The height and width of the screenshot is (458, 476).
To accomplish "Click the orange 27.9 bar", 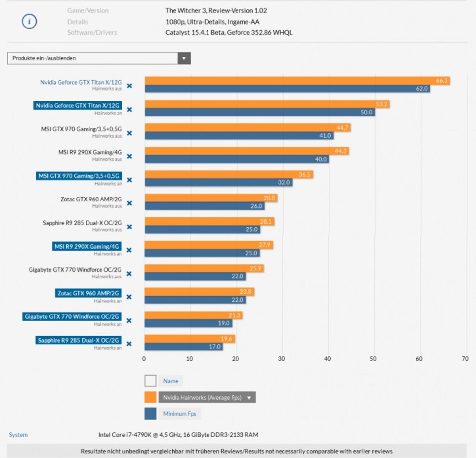I will (209, 245).
